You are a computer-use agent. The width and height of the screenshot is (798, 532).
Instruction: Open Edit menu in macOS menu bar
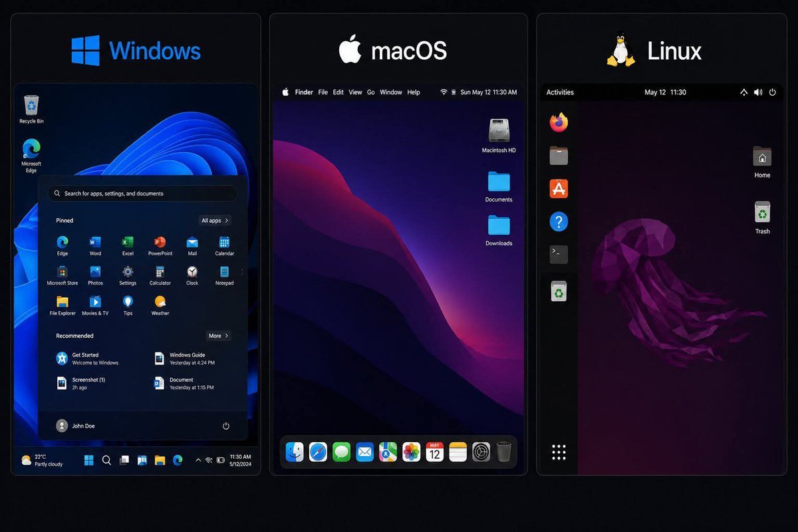click(x=338, y=92)
